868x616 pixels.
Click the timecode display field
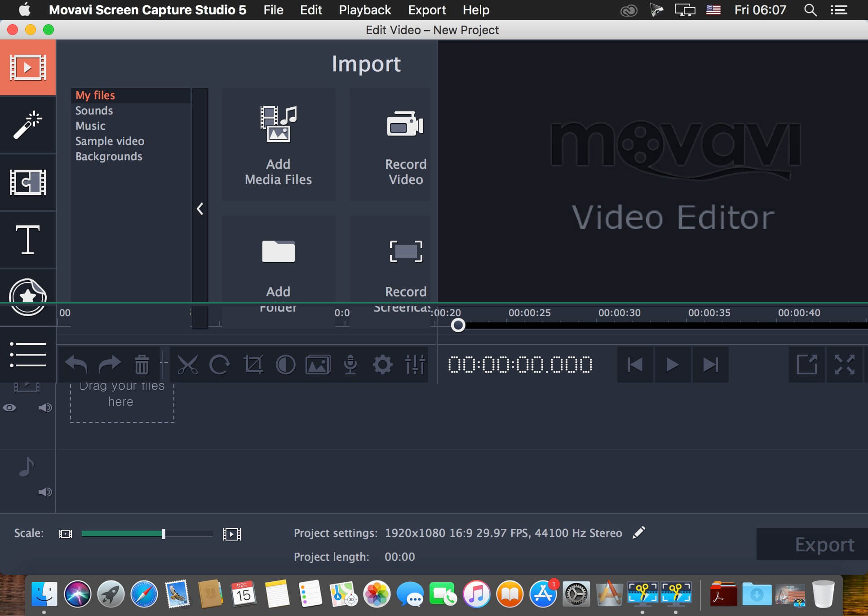520,365
